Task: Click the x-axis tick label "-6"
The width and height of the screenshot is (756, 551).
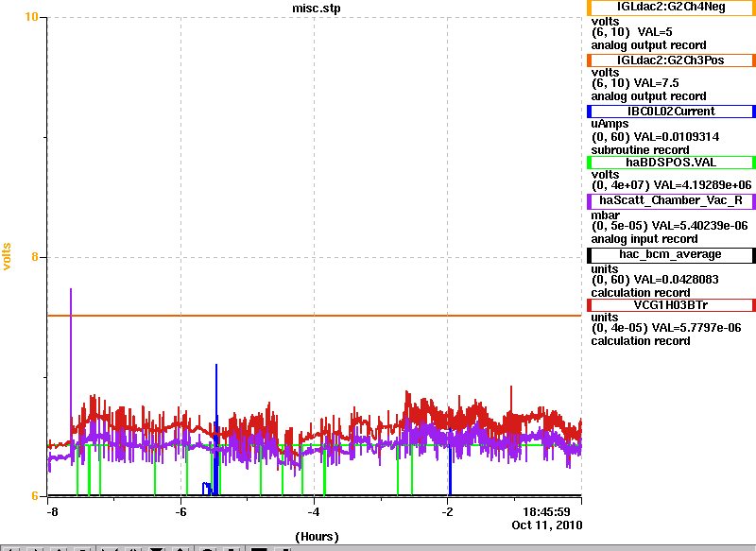Action: (180, 512)
